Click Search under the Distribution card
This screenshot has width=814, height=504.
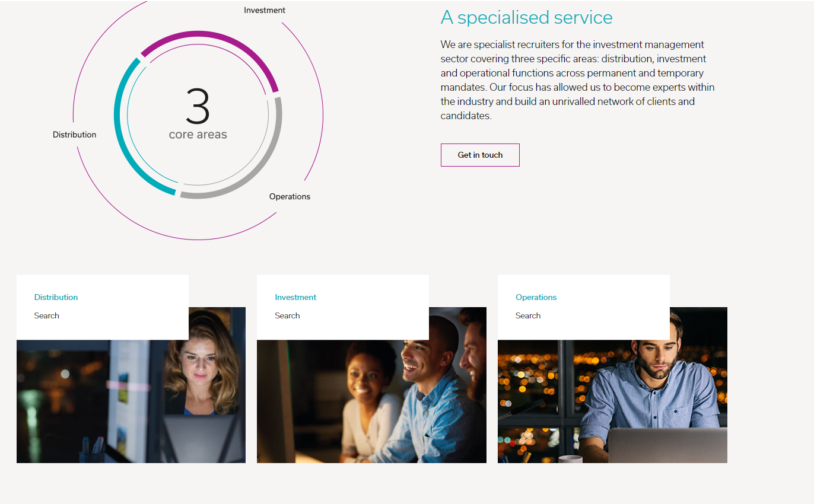coord(46,315)
